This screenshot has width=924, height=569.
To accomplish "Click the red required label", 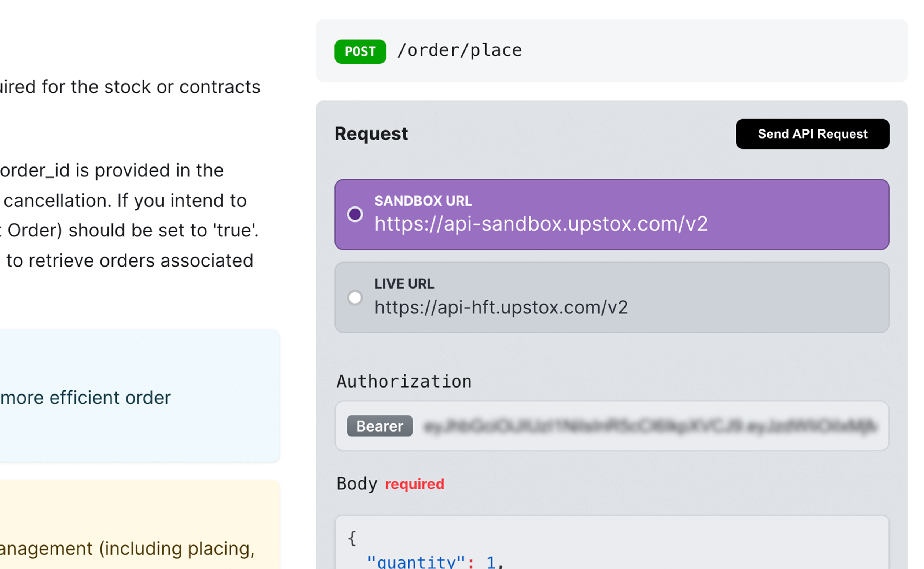I will pos(414,484).
